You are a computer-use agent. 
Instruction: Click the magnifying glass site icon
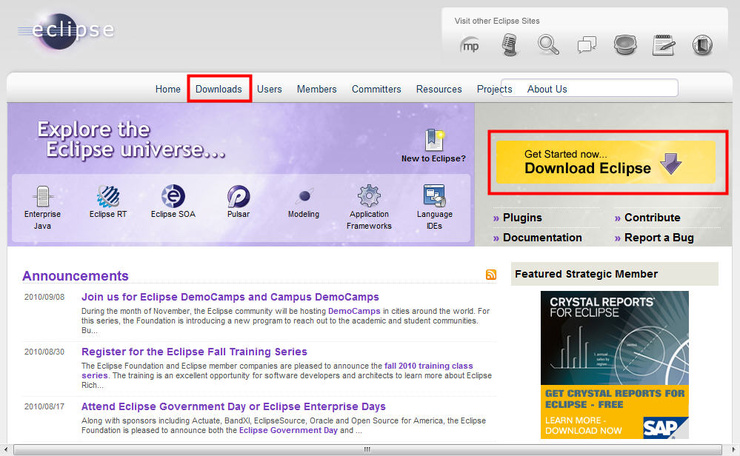tap(548, 45)
